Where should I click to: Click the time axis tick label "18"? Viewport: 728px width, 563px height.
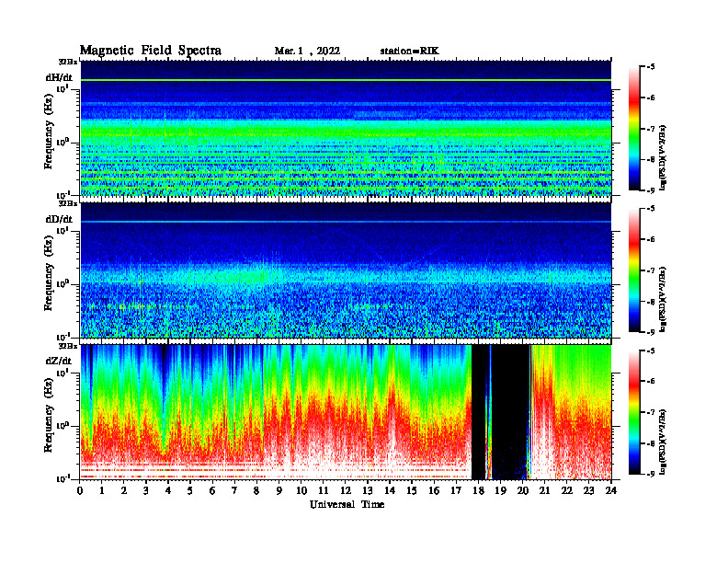478,490
